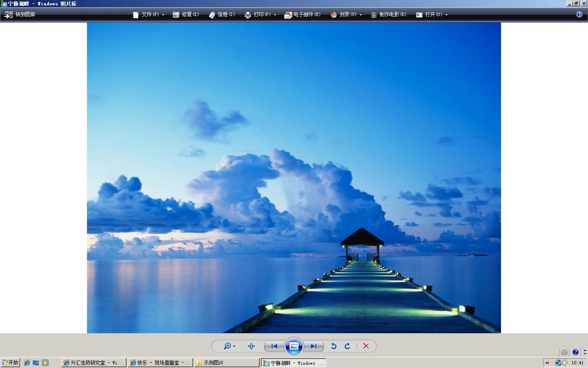Screen dimensions: 588x368
Task: Open the 开始 Start menu
Action: [10, 363]
